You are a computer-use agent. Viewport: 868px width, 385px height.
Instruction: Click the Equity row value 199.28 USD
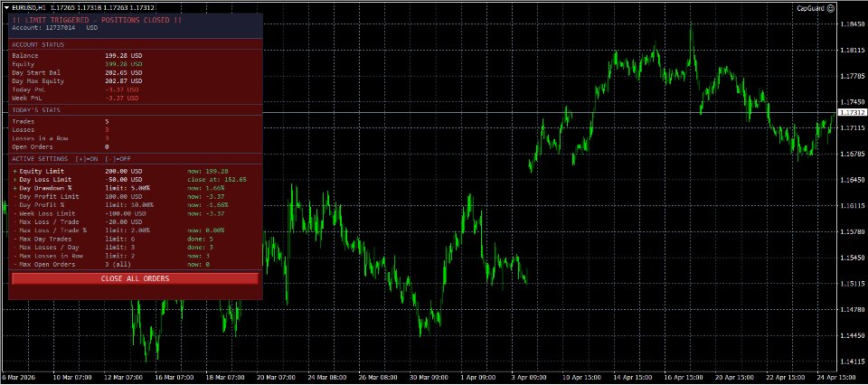pos(124,64)
